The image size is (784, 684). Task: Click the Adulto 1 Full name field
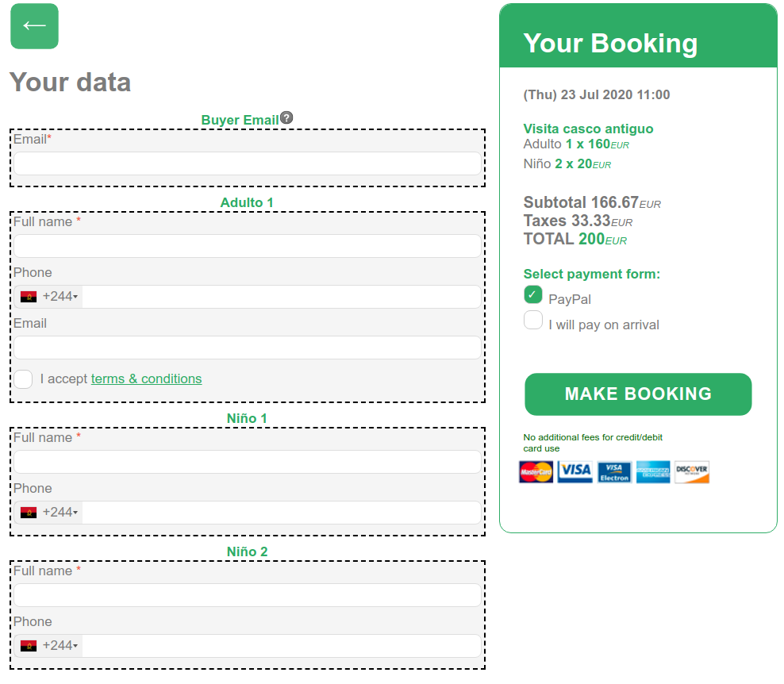coord(247,246)
